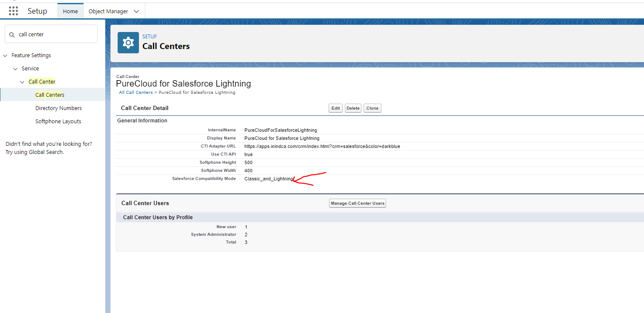644x313 pixels.
Task: Click the Clone button
Action: (x=372, y=108)
